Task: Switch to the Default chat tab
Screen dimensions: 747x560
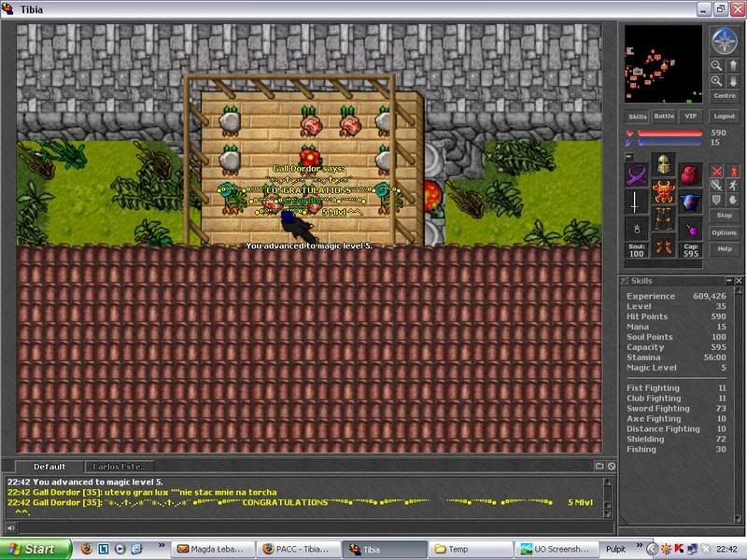Action: (49, 467)
